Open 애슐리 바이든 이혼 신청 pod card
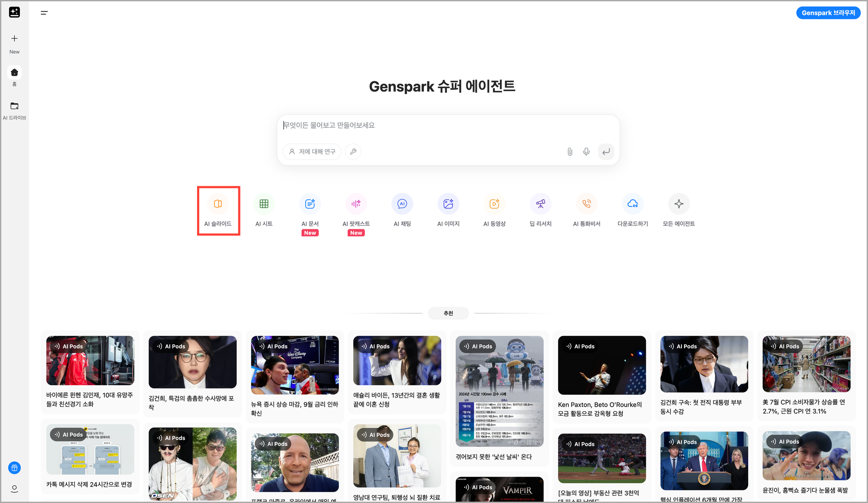The image size is (868, 503). [397, 372]
